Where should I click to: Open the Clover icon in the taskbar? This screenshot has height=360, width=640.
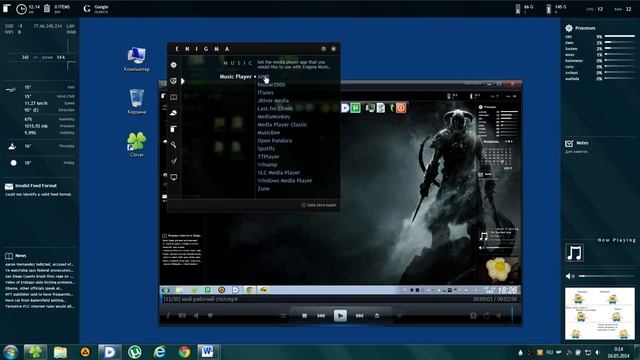point(35,352)
